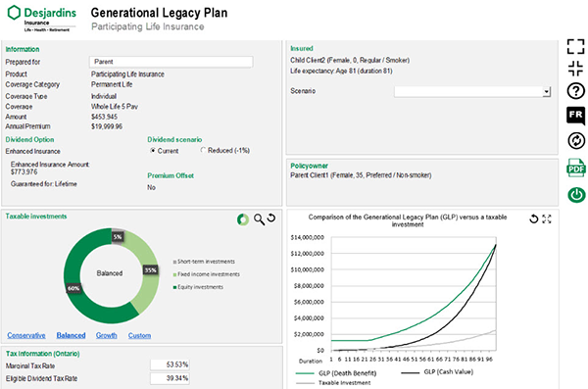Click the Prepared for input field

pyautogui.click(x=171, y=62)
